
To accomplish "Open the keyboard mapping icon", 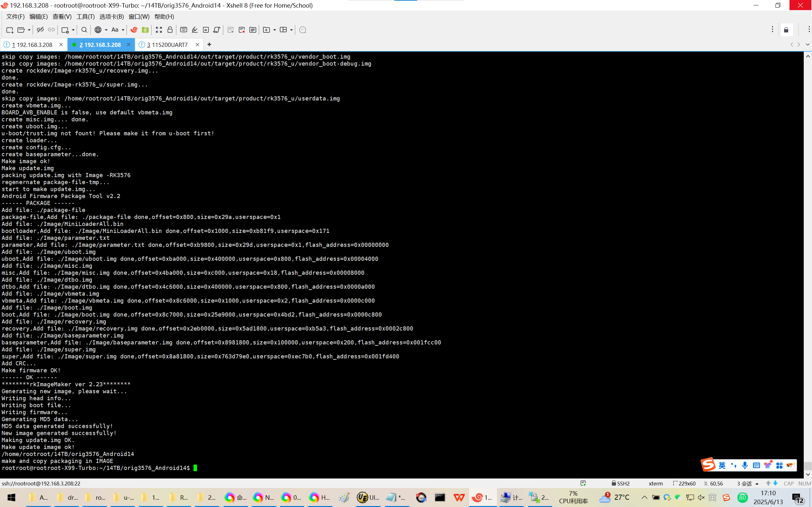I will click(184, 30).
